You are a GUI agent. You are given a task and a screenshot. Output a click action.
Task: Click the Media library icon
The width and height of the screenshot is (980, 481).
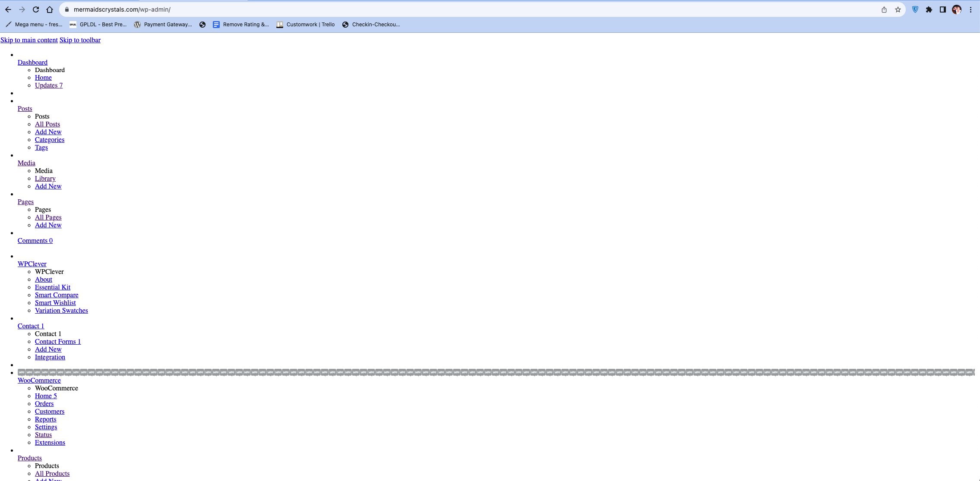coord(45,179)
